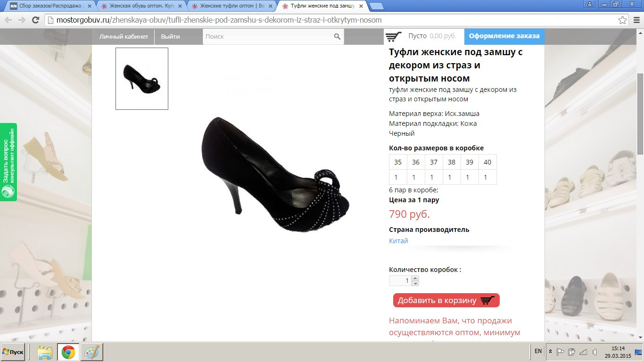Open Windows Explorer from the taskbar
This screenshot has width=644, height=362.
pyautogui.click(x=45, y=352)
